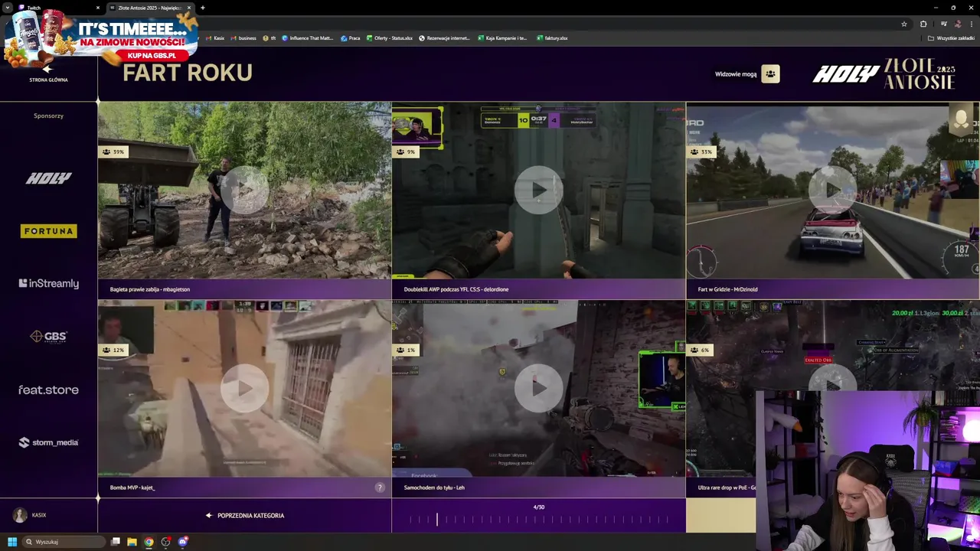Click the FART ROKU category heading
This screenshot has width=980, height=551.
tap(188, 73)
